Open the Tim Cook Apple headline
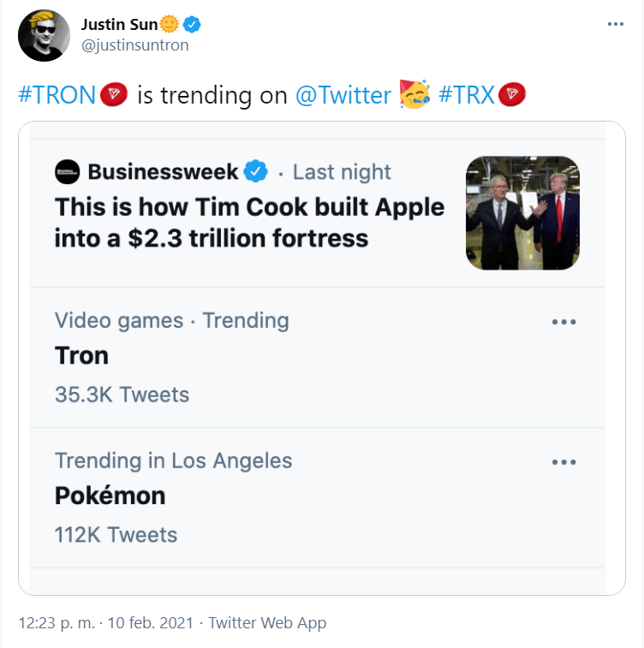This screenshot has width=644, height=648. (x=248, y=222)
